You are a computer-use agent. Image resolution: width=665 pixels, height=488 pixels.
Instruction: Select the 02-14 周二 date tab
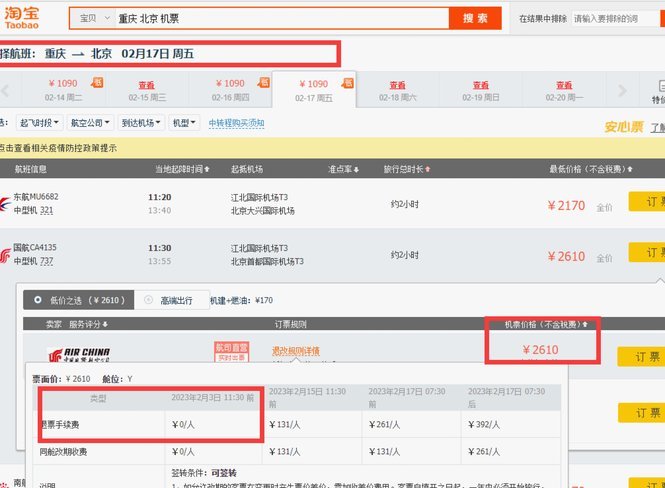coord(63,90)
